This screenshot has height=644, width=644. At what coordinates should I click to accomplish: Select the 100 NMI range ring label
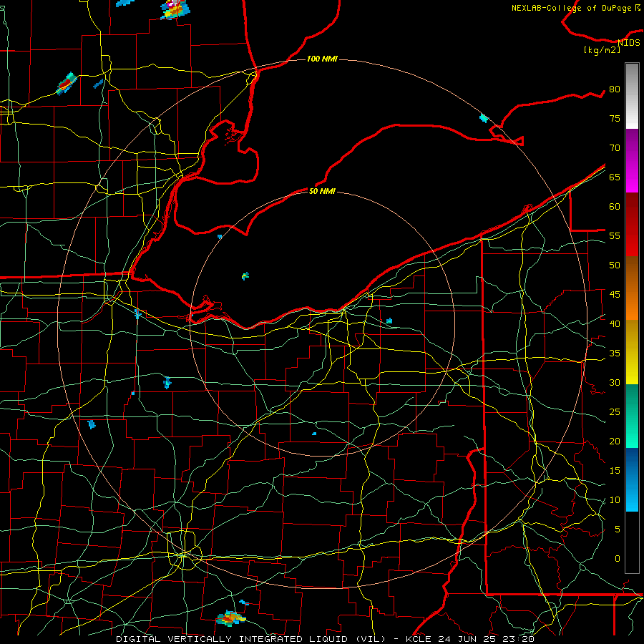[x=322, y=59]
